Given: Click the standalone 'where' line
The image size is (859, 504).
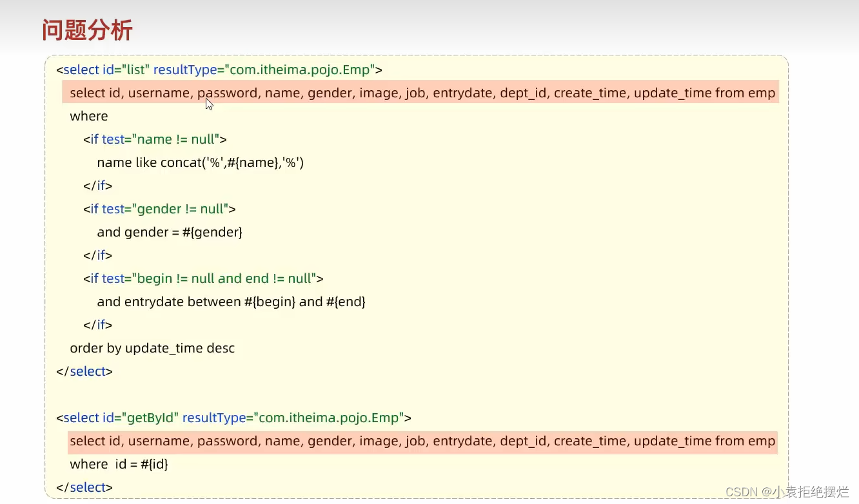Looking at the screenshot, I should tap(89, 116).
